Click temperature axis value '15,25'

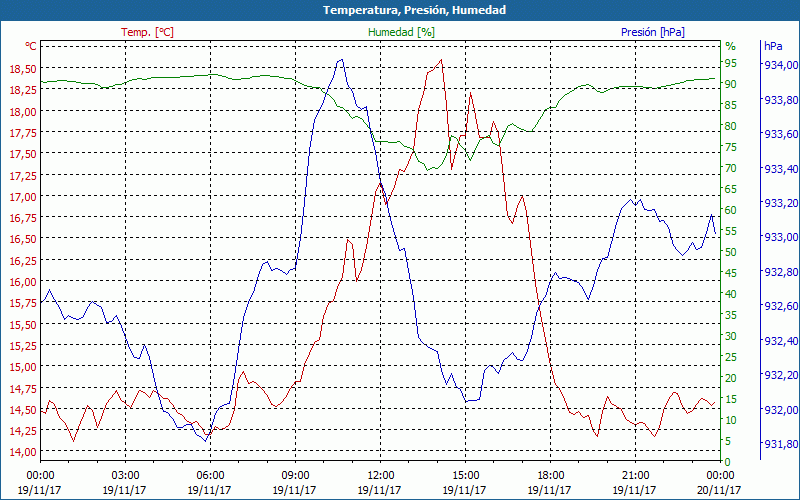(x=22, y=345)
